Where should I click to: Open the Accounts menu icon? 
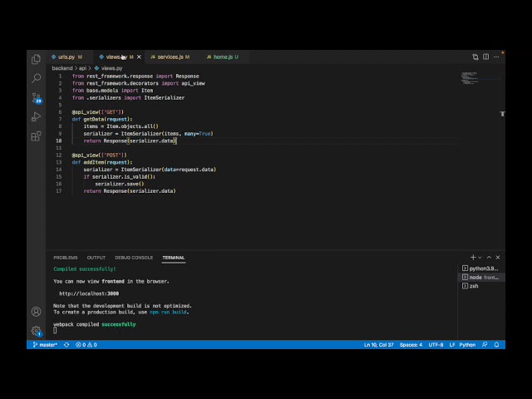coord(36,312)
